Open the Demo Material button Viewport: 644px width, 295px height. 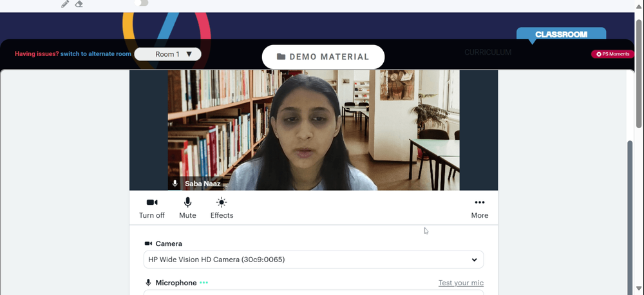tap(323, 57)
